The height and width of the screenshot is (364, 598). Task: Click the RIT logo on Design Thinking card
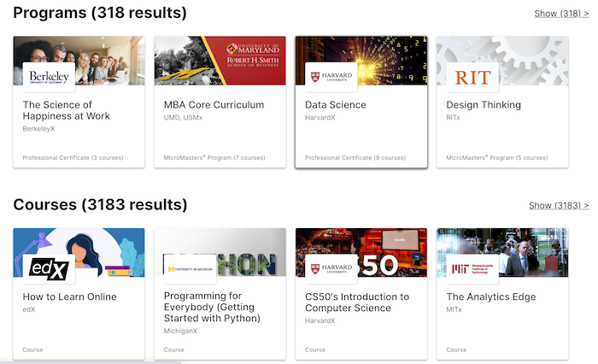point(472,77)
